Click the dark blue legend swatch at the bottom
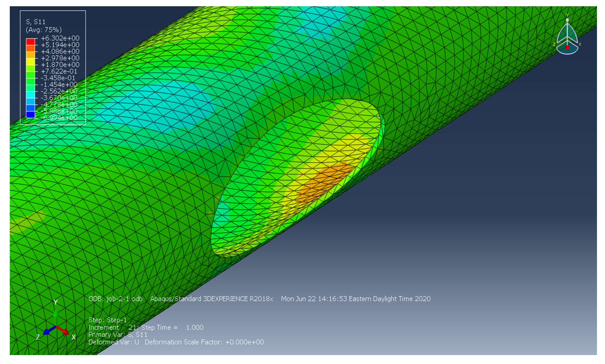Image resolution: width=605 pixels, height=364 pixels. pyautogui.click(x=31, y=115)
